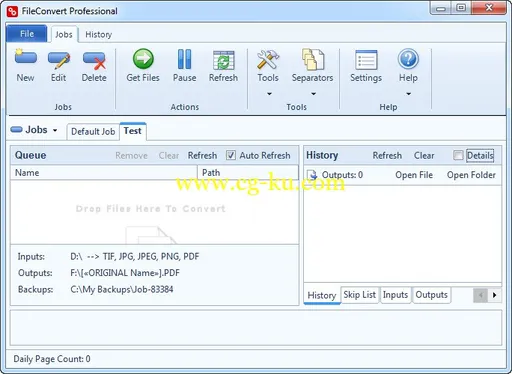Sort queue by the Name column header
This screenshot has height=374, width=512.
[x=104, y=173]
